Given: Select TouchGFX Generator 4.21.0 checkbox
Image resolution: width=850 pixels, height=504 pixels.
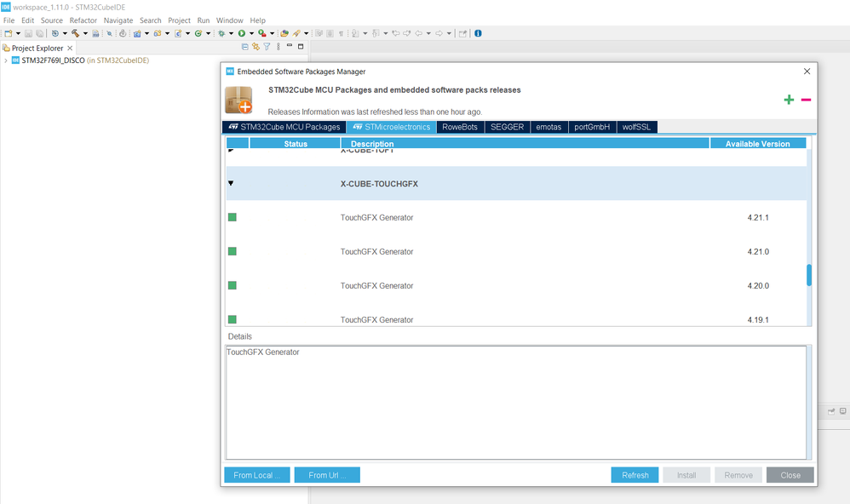Looking at the screenshot, I should 232,251.
